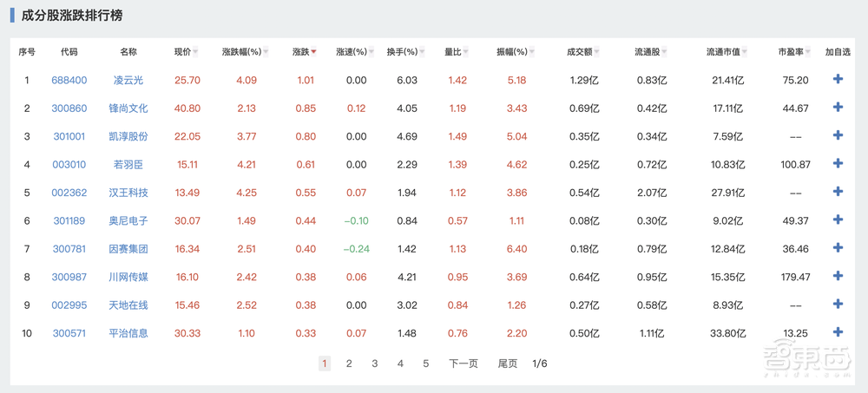Screen dimensions: 868x393
Task: Open 天地在线 stock name link
Action: click(x=128, y=305)
